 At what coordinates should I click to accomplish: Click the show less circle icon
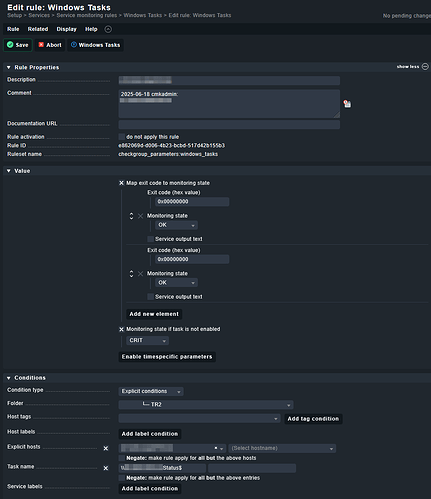tap(425, 67)
